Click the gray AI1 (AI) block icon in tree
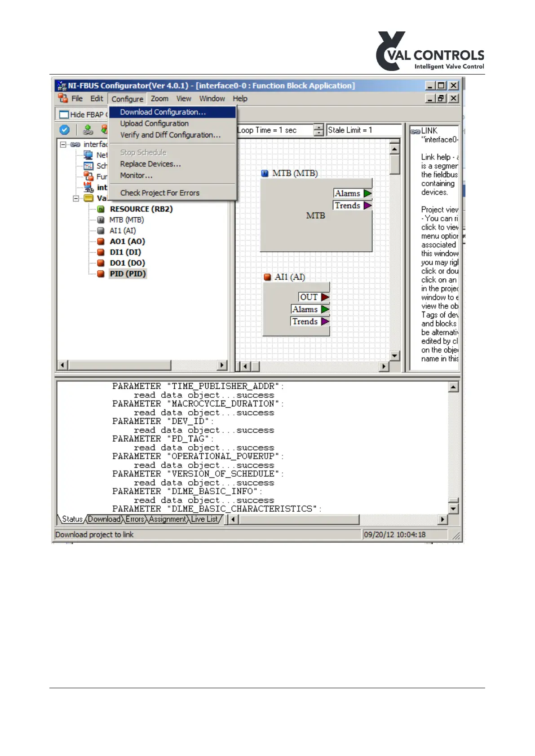The height and width of the screenshot is (756, 535). [x=101, y=231]
